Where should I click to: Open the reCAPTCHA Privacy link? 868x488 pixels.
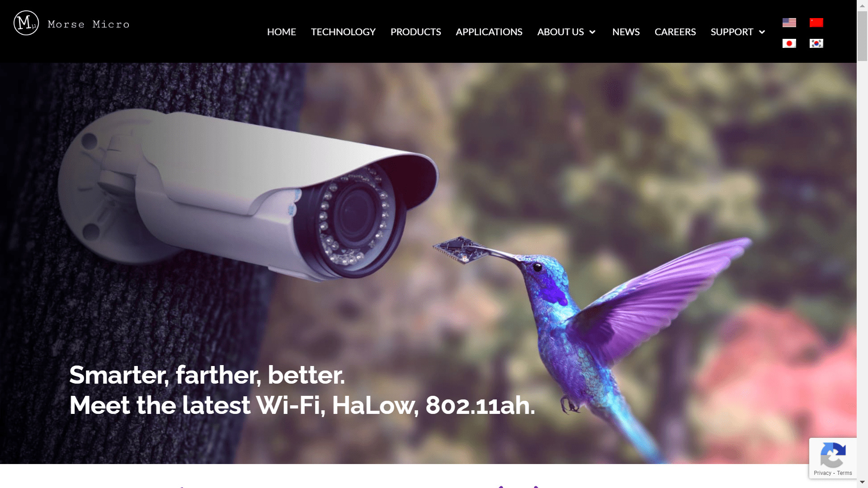coord(822,473)
